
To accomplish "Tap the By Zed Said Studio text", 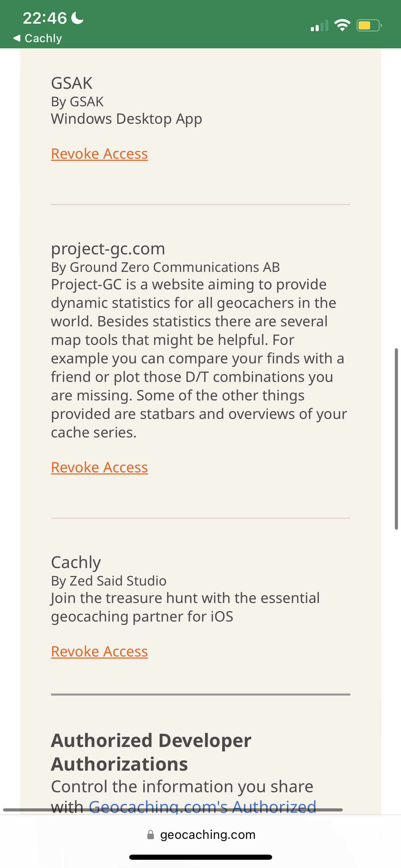I will (x=109, y=581).
